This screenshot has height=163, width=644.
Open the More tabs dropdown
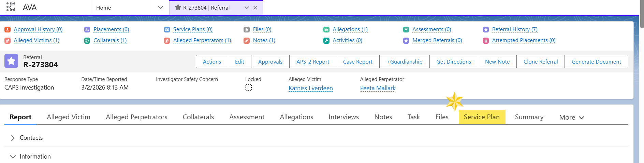[x=572, y=117]
